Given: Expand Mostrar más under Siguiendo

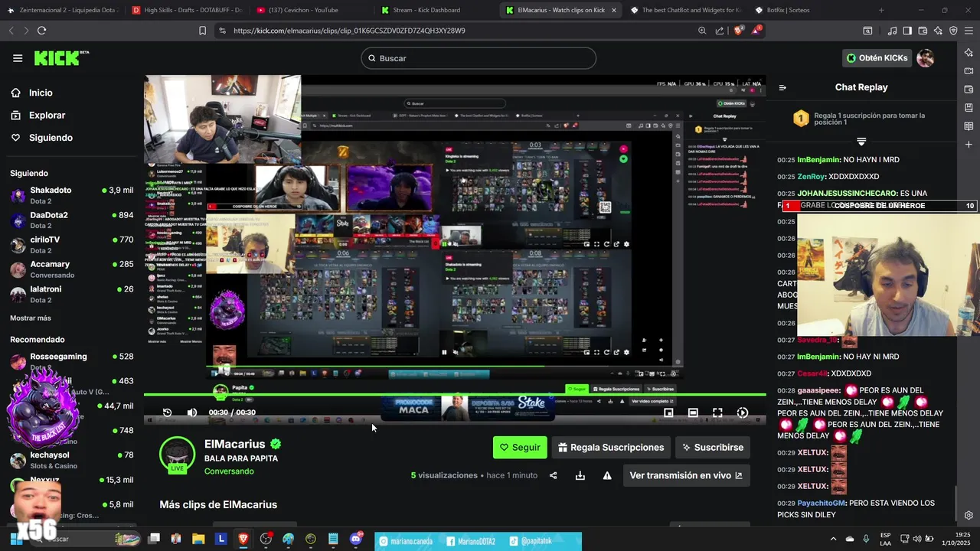Looking at the screenshot, I should tap(31, 318).
